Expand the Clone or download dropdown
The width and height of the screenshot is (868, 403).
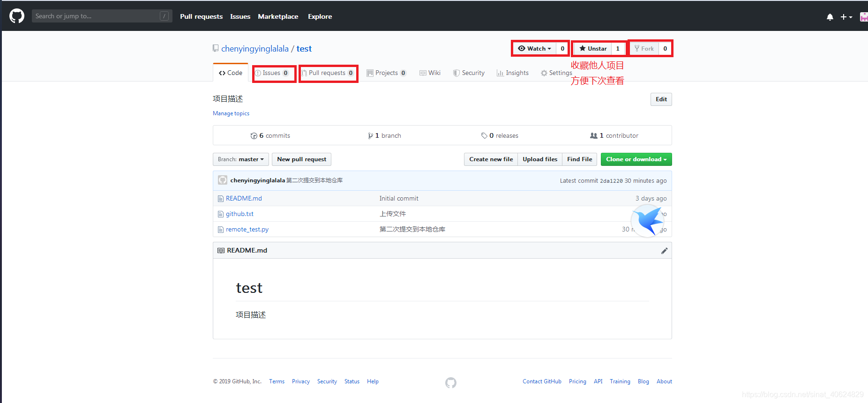636,159
